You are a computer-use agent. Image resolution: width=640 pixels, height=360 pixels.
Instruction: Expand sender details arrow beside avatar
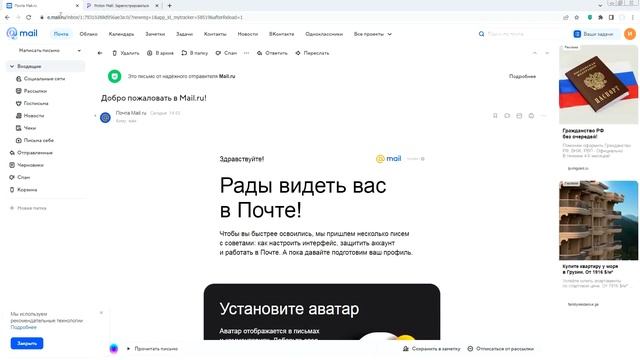(x=96, y=116)
